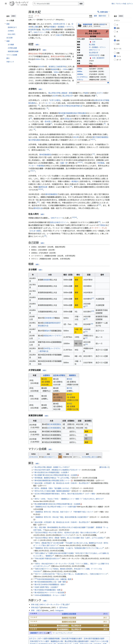
Task: Click the Wikipedia globe logo
Action: coord(11,4)
